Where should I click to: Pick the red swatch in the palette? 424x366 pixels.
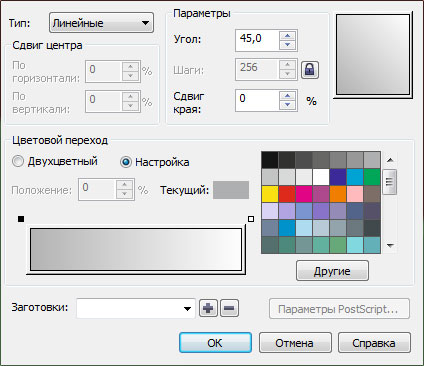click(287, 194)
